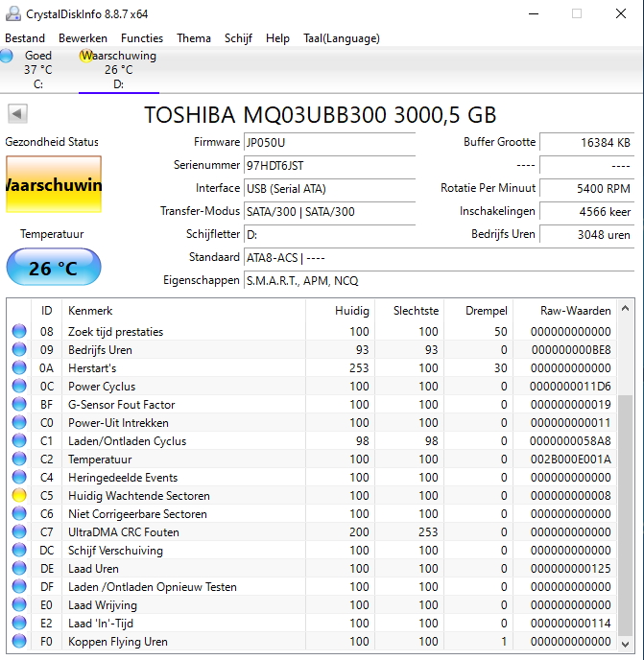Click the blue status icon for Bedrijfs Uren row

click(x=19, y=350)
